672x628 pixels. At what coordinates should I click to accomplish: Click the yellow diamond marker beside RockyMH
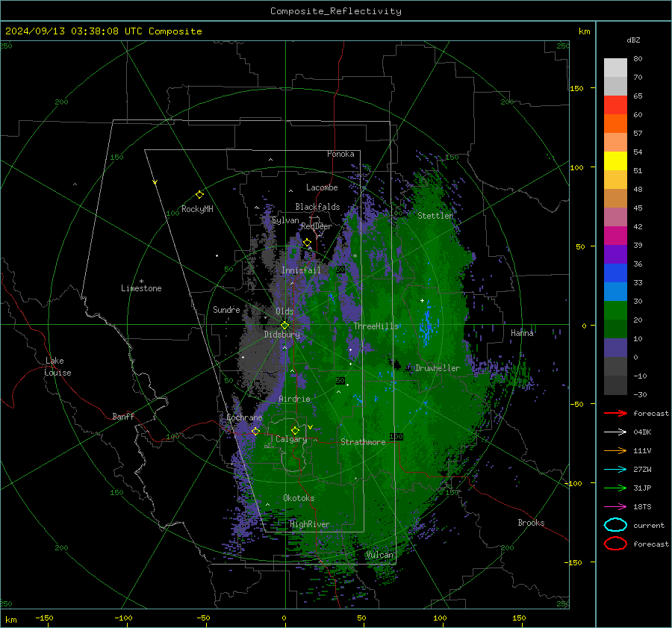point(199,195)
